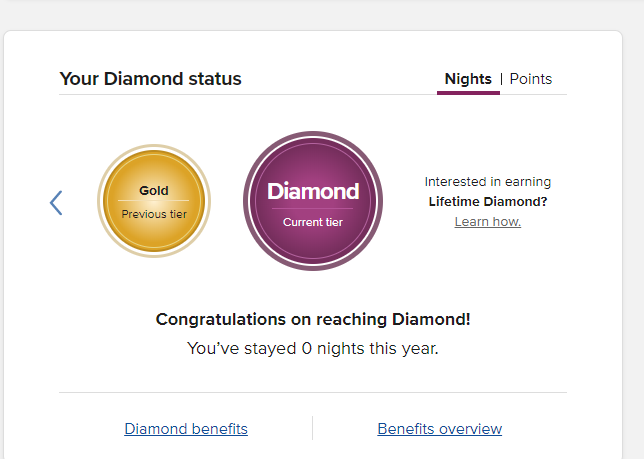The height and width of the screenshot is (459, 644).
Task: Click the bold 'Lifetime Diamond?' text
Action: pyautogui.click(x=488, y=201)
